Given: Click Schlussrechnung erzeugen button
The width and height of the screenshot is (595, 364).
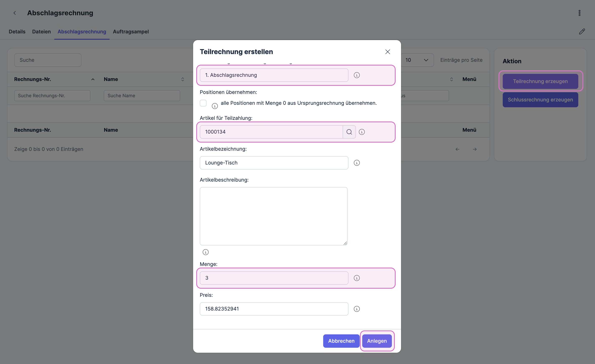Looking at the screenshot, I should pos(540,100).
